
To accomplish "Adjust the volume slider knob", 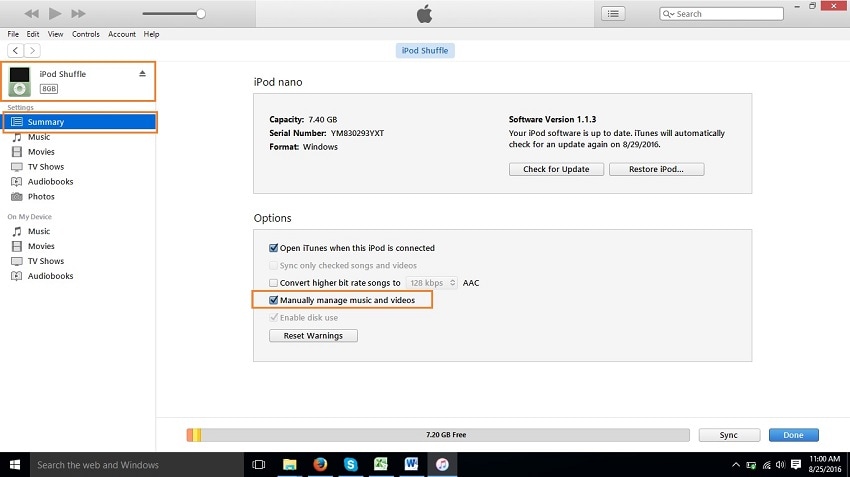I will (201, 14).
